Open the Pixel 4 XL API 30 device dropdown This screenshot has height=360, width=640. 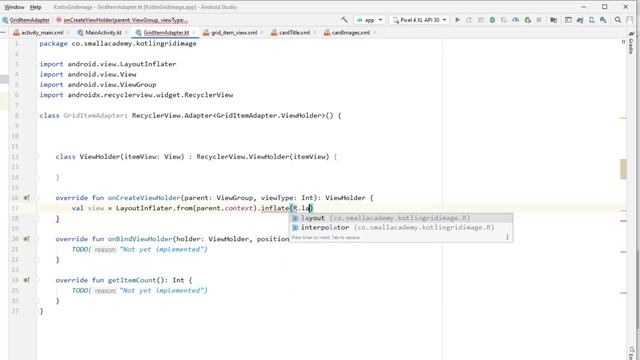tap(419, 20)
